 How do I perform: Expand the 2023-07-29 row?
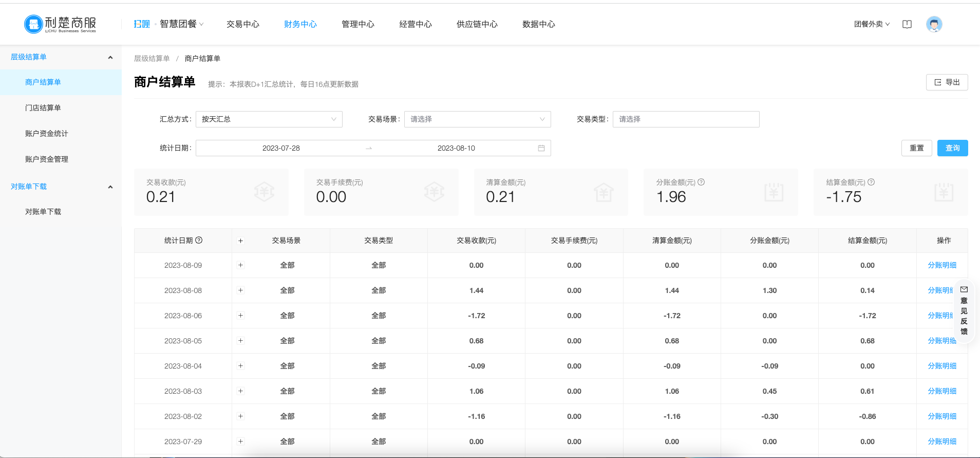(240, 442)
